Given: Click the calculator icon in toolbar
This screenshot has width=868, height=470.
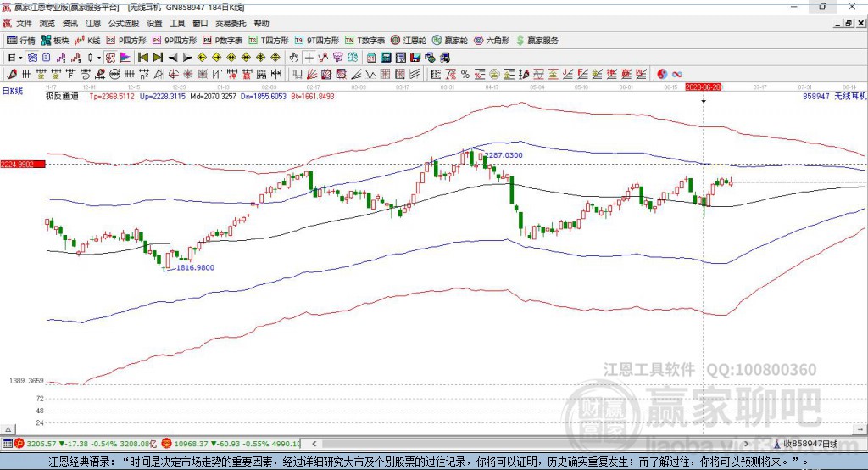Looking at the screenshot, I should tap(386, 58).
